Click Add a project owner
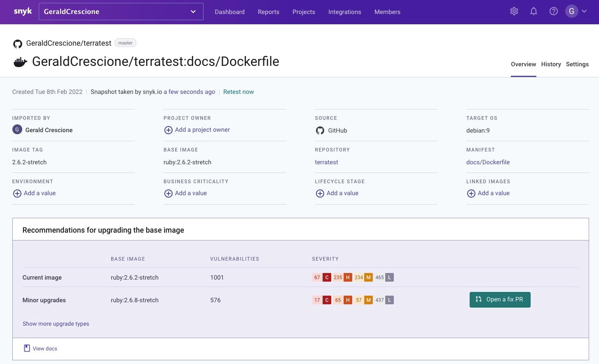599x364 pixels. pos(202,130)
